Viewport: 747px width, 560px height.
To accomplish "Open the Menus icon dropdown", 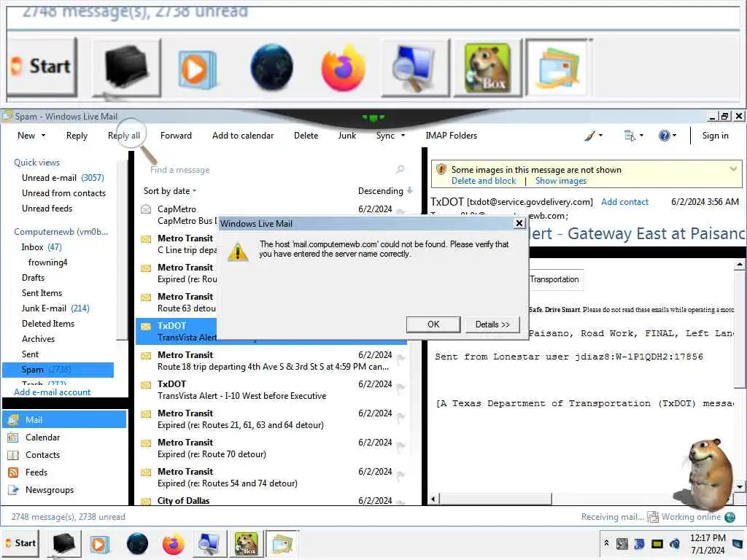I will pos(633,136).
